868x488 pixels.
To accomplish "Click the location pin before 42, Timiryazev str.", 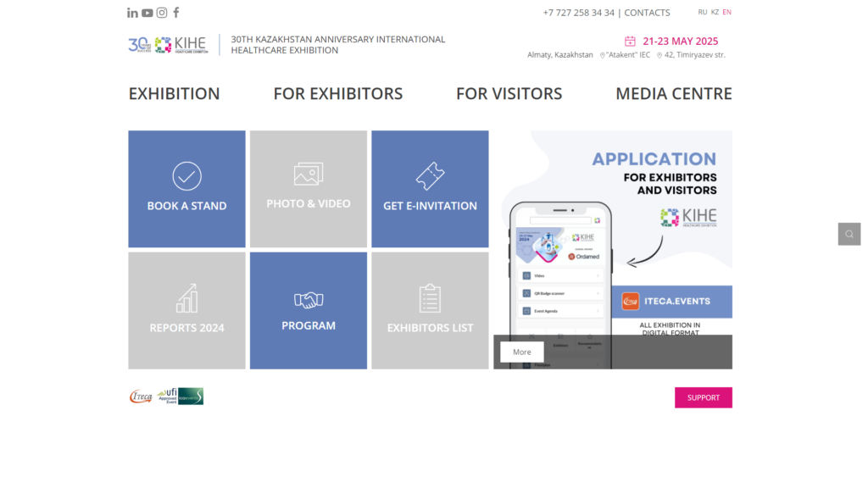I will pyautogui.click(x=659, y=55).
